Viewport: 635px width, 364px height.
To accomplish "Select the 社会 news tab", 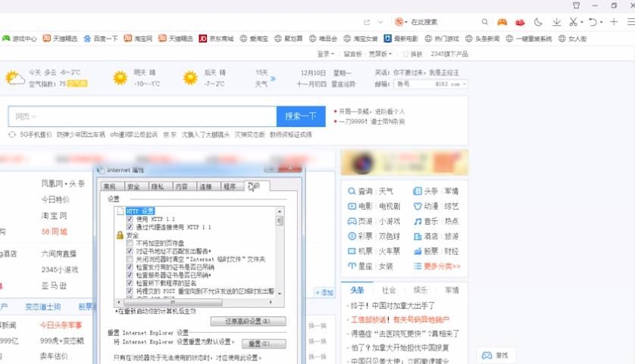I will pyautogui.click(x=389, y=290).
